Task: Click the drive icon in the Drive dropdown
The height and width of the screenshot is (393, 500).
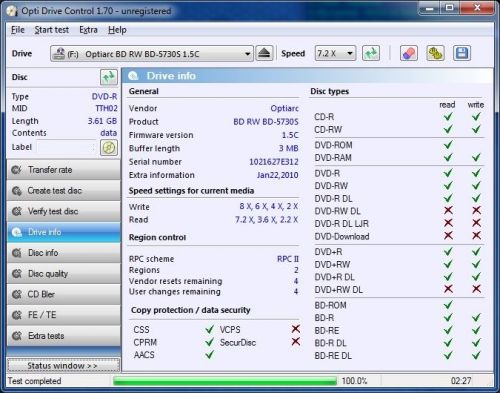Action: [59, 53]
